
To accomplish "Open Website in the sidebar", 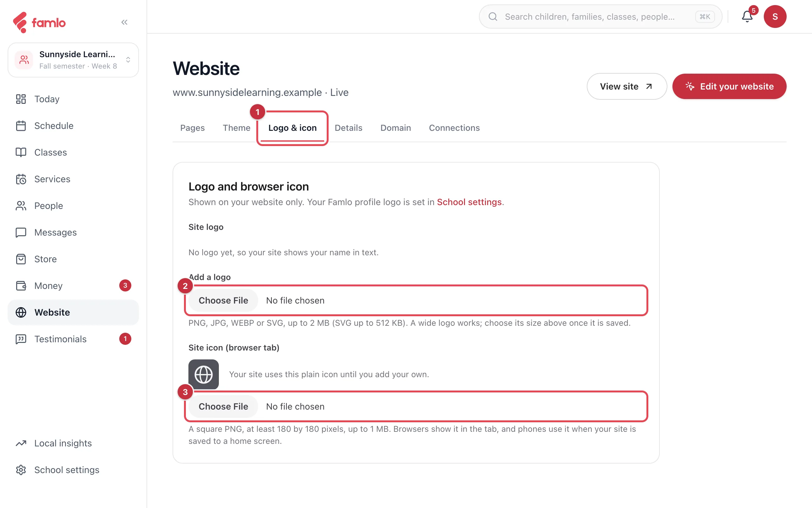I will (x=73, y=312).
